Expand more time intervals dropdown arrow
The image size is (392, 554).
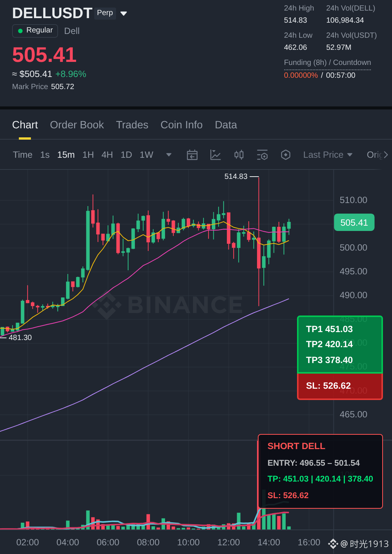(x=169, y=155)
